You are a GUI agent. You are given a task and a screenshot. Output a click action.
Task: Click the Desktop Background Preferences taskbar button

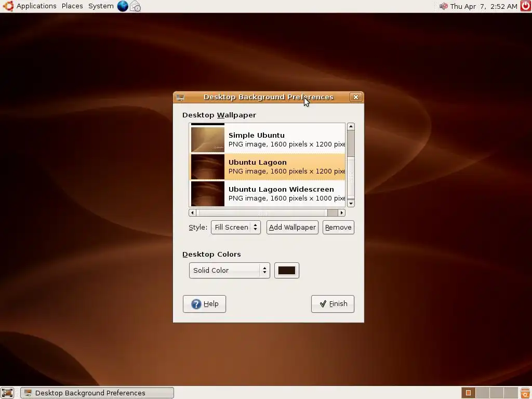coord(97,393)
